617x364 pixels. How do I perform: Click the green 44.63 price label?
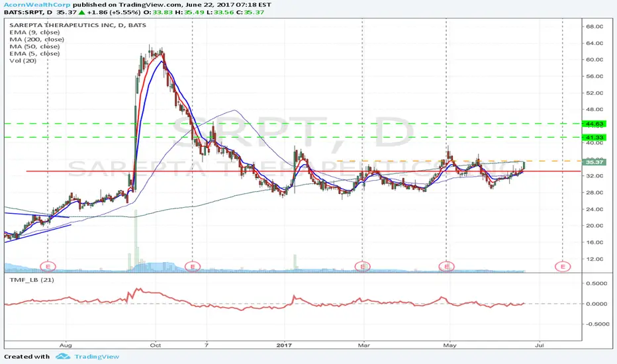[x=594, y=124]
